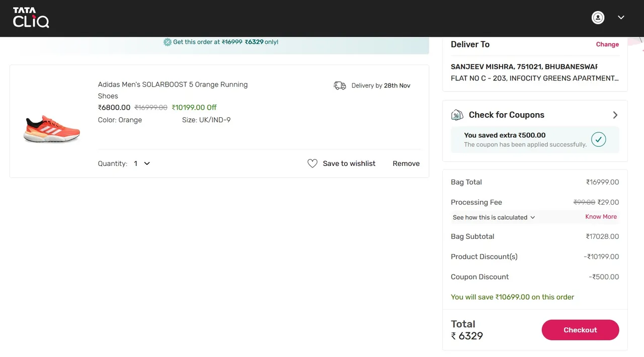Click the Product Discount(s) amount
This screenshot has height=357, width=644.
pos(601,257)
